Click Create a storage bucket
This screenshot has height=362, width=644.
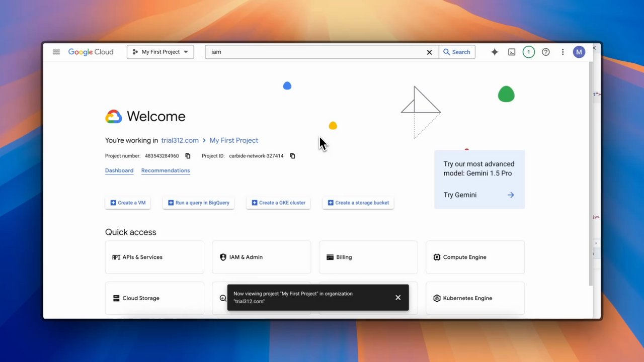tap(358, 203)
